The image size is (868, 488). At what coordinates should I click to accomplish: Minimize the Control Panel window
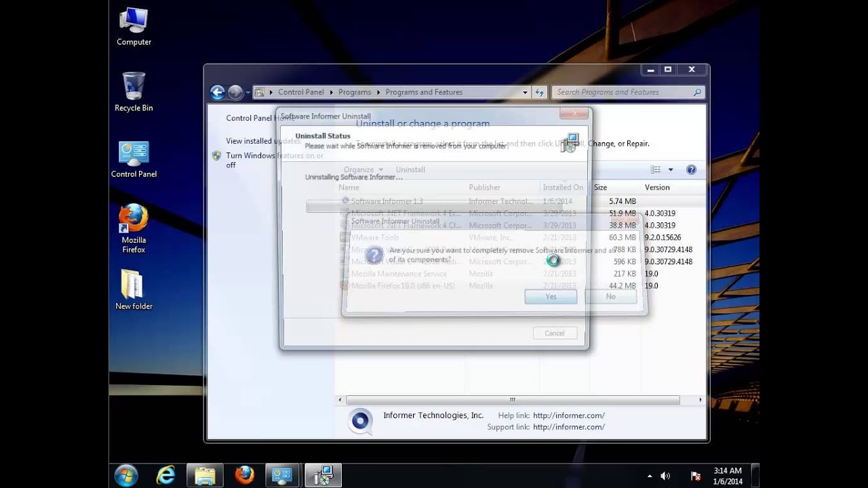pos(650,69)
